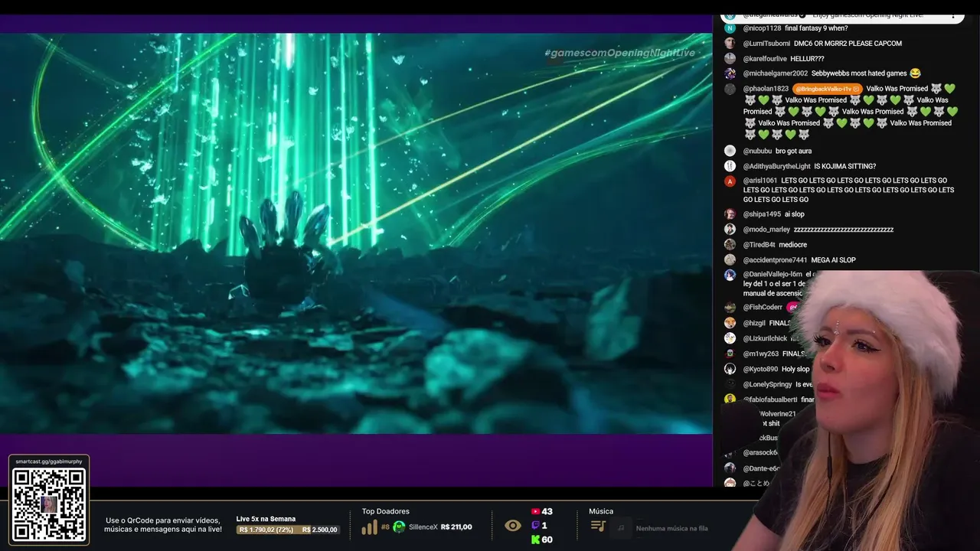This screenshot has width=980, height=551.
Task: Click the 'final fantasy 9 when?' message
Action: [816, 28]
